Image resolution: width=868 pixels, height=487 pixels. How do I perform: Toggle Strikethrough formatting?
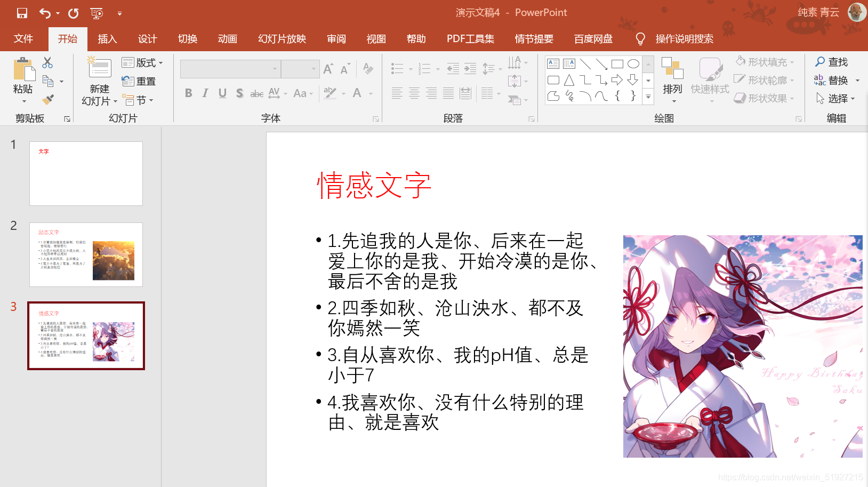pos(257,93)
